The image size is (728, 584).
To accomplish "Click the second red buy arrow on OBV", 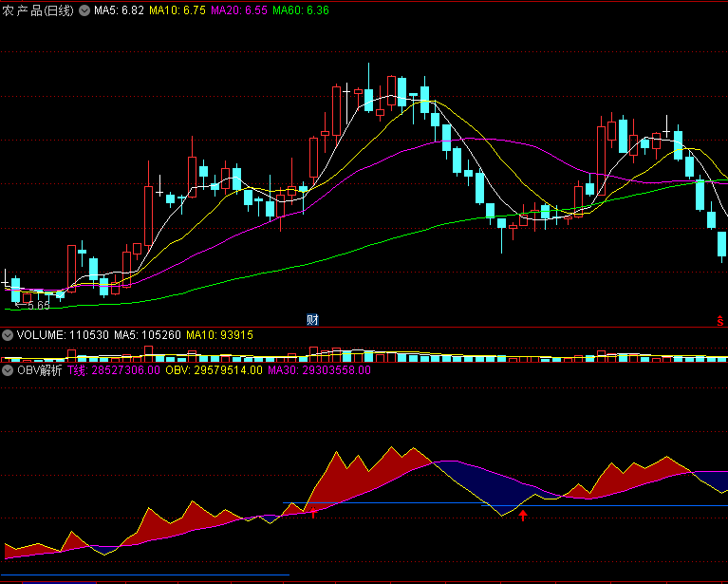I will 523,516.
